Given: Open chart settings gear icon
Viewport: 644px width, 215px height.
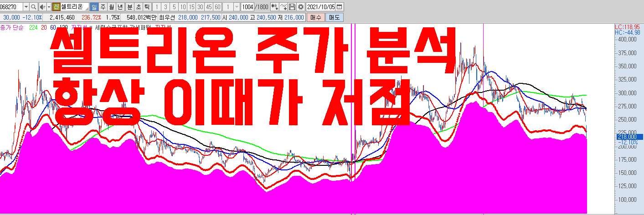Looking at the screenshot, I should pyautogui.click(x=300, y=7).
